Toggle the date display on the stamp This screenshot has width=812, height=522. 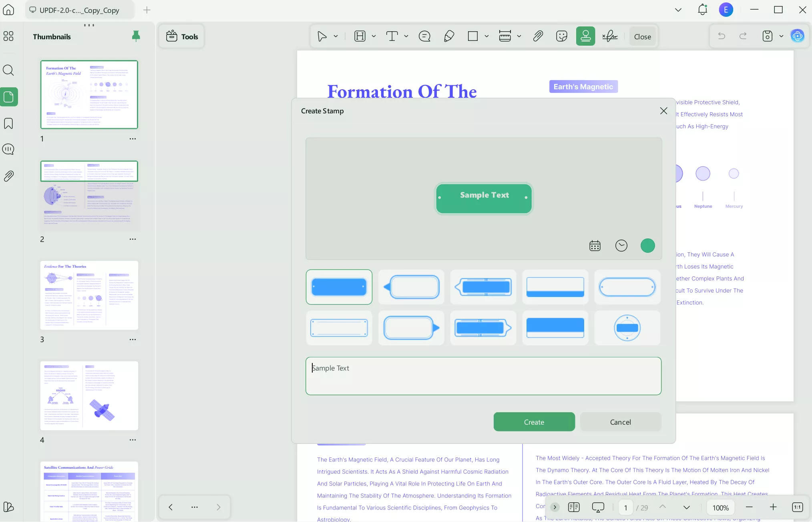[x=595, y=245]
